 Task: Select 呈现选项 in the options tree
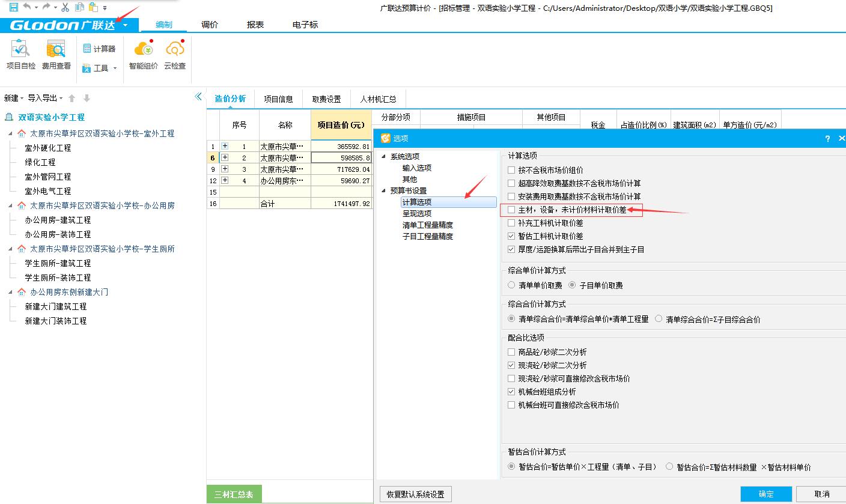417,214
